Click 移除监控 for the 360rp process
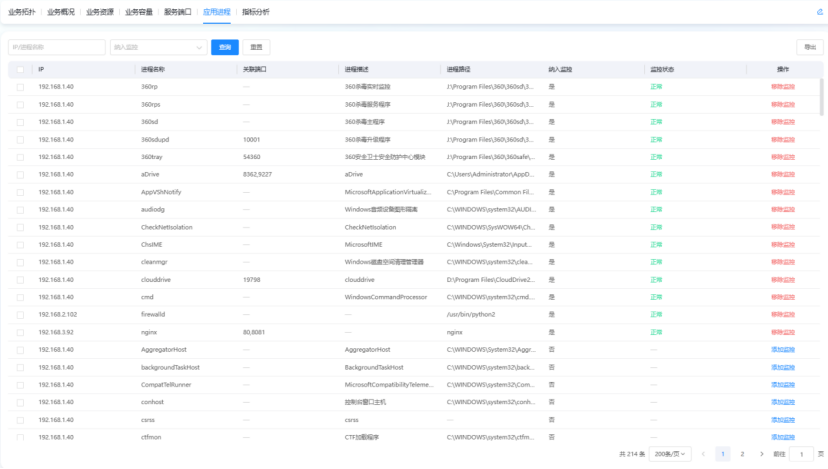 783,87
